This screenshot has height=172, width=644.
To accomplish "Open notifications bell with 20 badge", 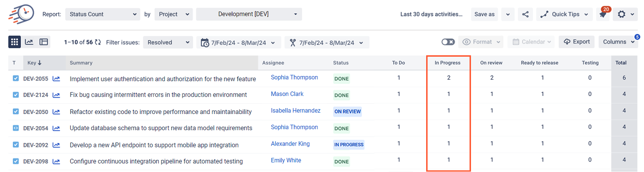I will pyautogui.click(x=603, y=14).
